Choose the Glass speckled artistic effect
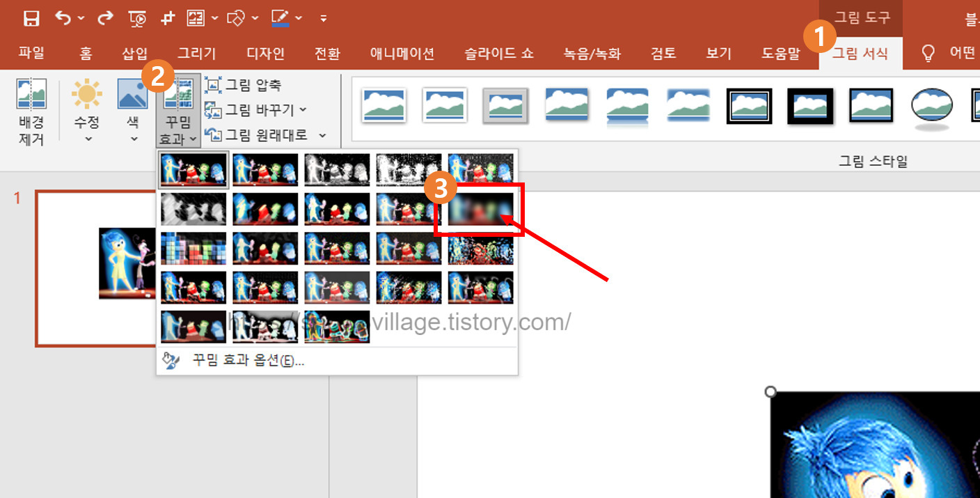The image size is (980, 498). [x=481, y=248]
